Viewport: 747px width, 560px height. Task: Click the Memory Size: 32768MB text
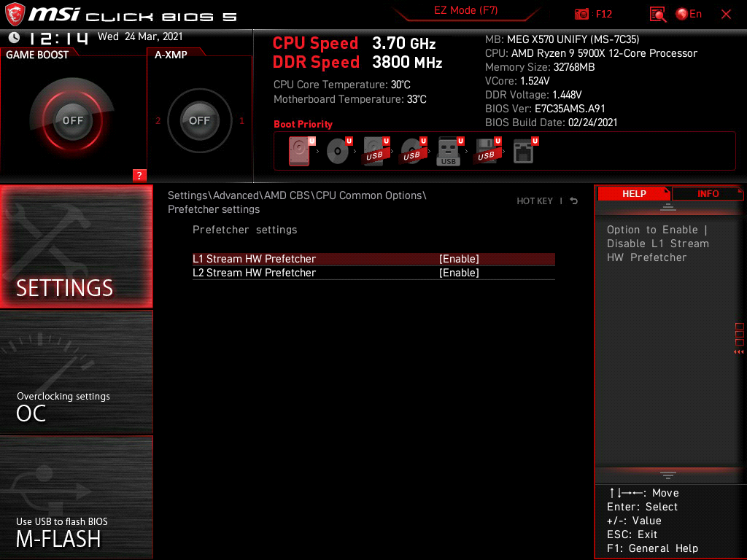[x=540, y=67]
